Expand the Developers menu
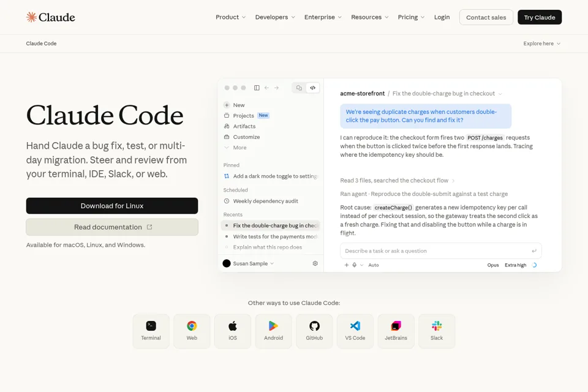The width and height of the screenshot is (588, 392). [x=275, y=17]
